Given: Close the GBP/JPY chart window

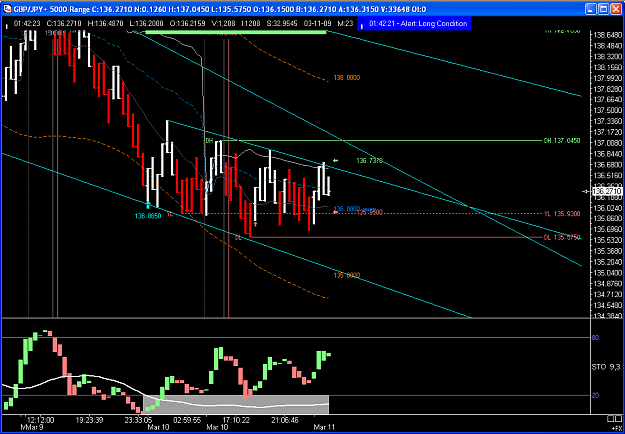Looking at the screenshot, I should 615,8.
